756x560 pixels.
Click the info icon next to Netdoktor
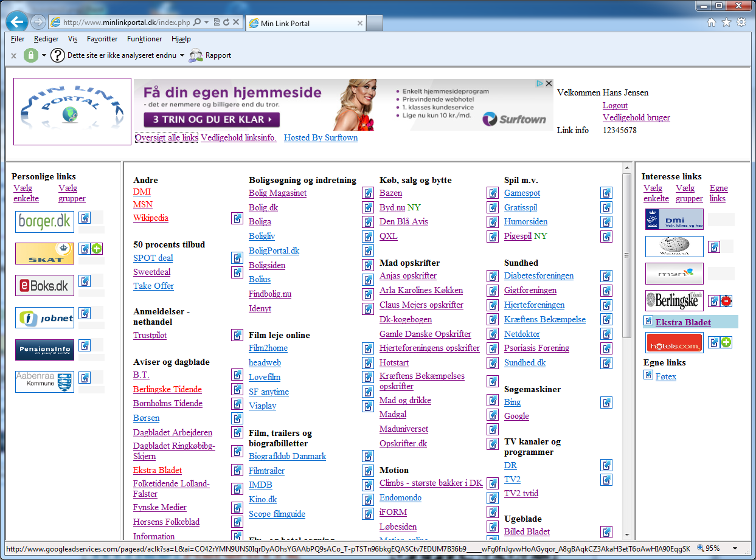click(x=606, y=334)
